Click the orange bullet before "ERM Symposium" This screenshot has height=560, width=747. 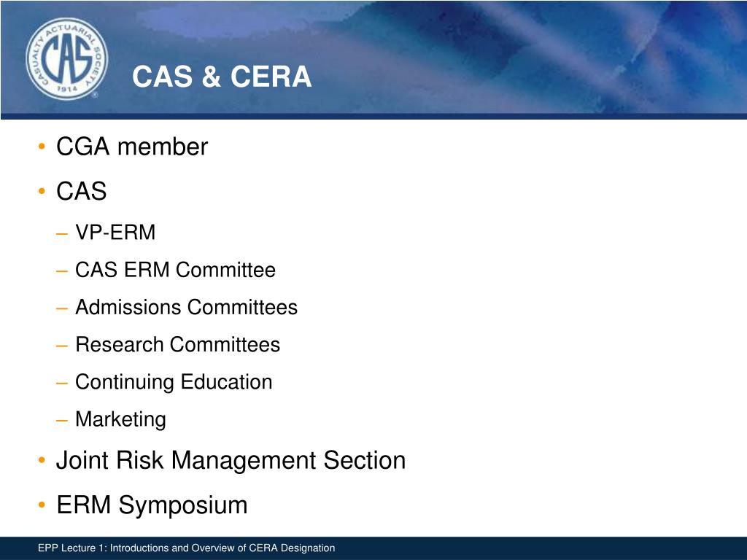43,505
